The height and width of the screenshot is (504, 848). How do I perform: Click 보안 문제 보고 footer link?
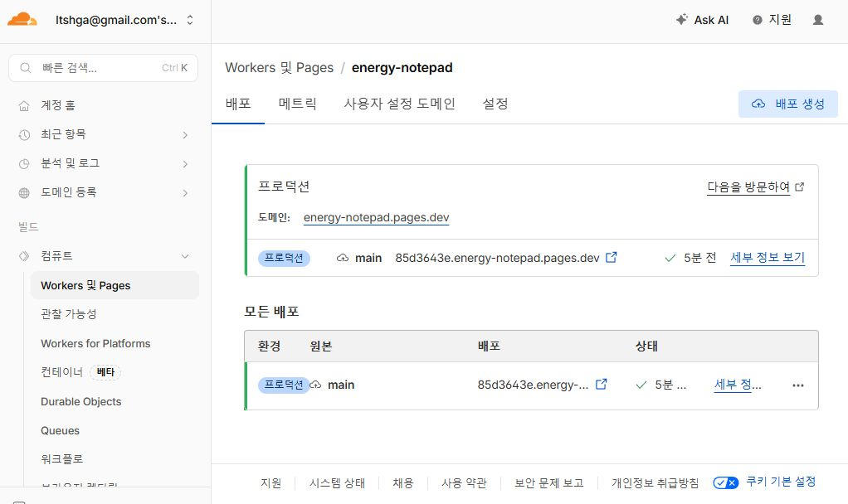coord(549,483)
